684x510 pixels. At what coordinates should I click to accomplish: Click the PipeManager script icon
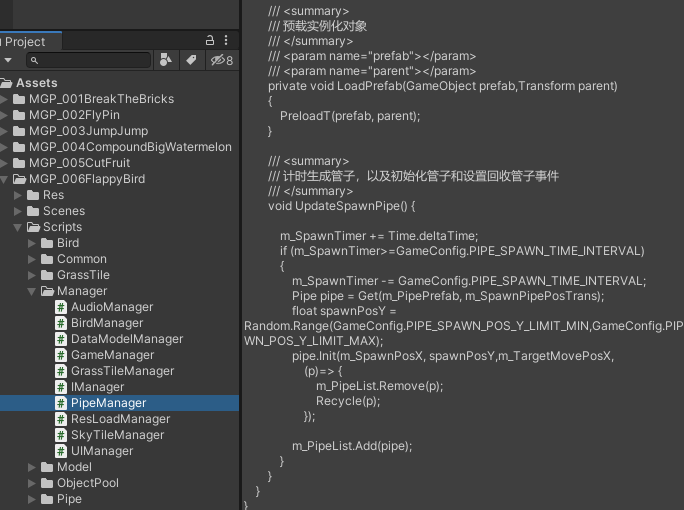point(61,403)
